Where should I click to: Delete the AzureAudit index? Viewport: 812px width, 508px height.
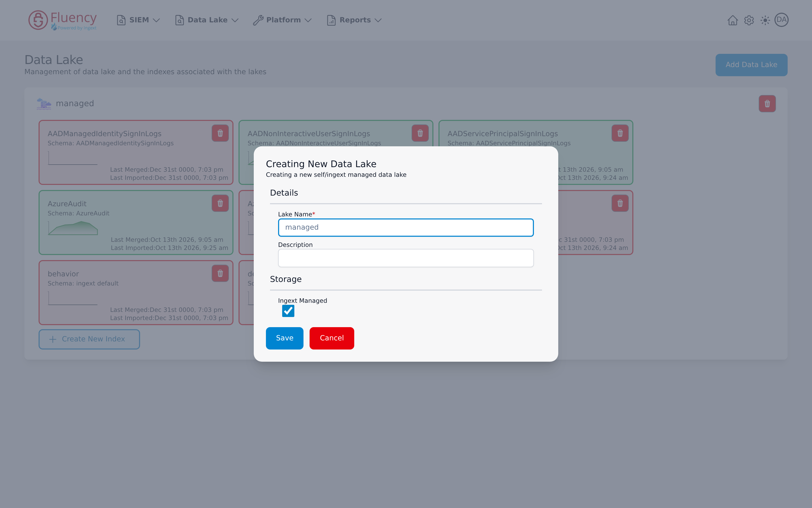click(x=220, y=203)
